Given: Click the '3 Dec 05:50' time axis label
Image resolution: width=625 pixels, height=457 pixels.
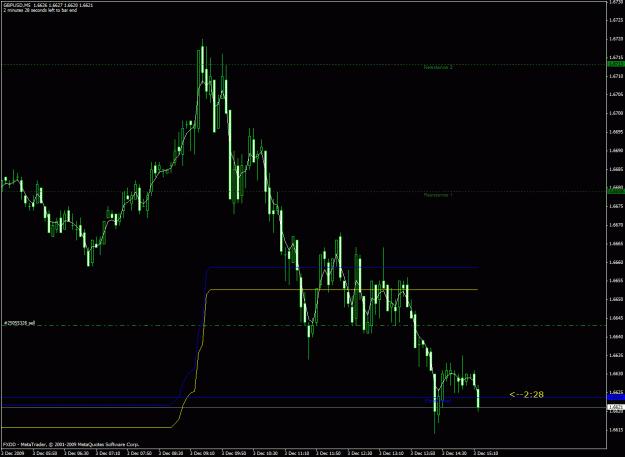Looking at the screenshot, I should (x=45, y=453).
